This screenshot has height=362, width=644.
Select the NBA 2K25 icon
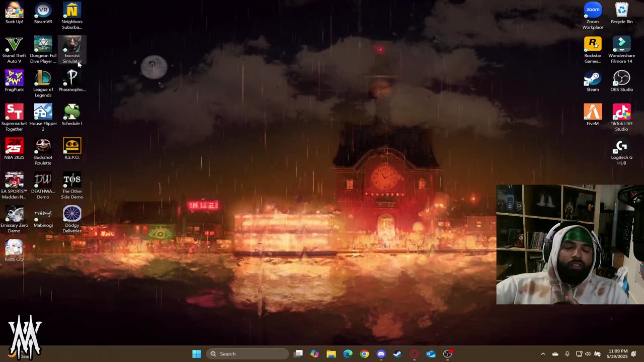coord(14,149)
